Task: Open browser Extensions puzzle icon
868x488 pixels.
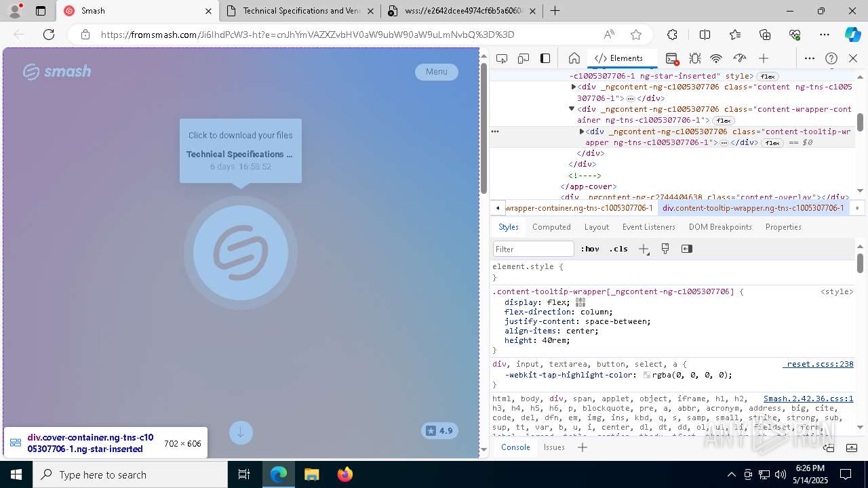Action: tap(672, 35)
